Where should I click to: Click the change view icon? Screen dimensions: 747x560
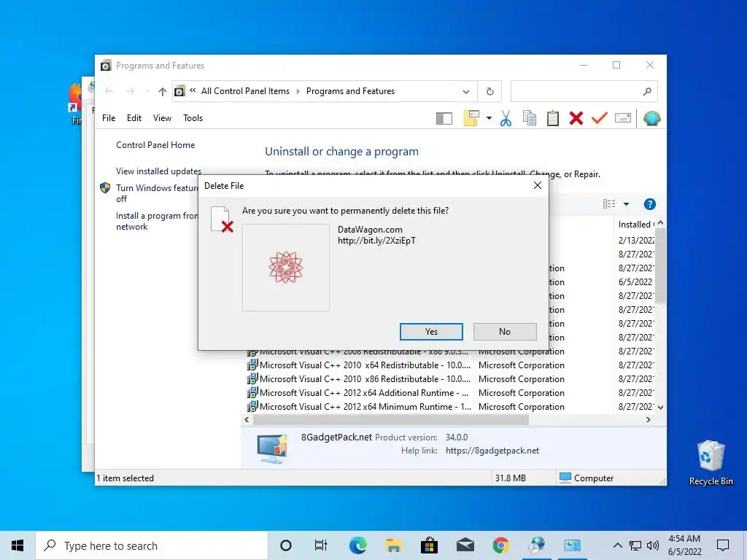click(x=609, y=204)
